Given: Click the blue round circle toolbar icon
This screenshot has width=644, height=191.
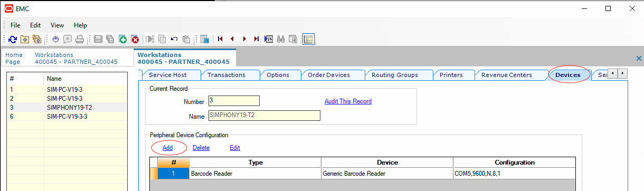Looking at the screenshot, I should [x=56, y=39].
